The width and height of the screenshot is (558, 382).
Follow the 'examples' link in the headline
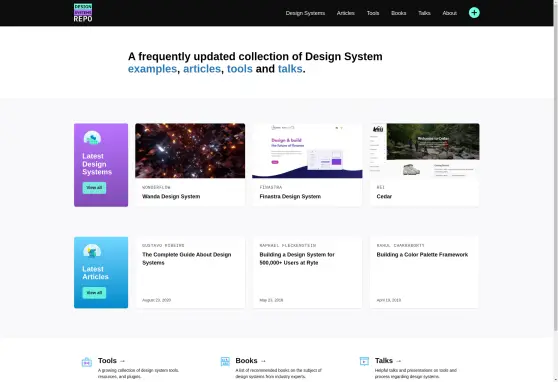tap(152, 69)
